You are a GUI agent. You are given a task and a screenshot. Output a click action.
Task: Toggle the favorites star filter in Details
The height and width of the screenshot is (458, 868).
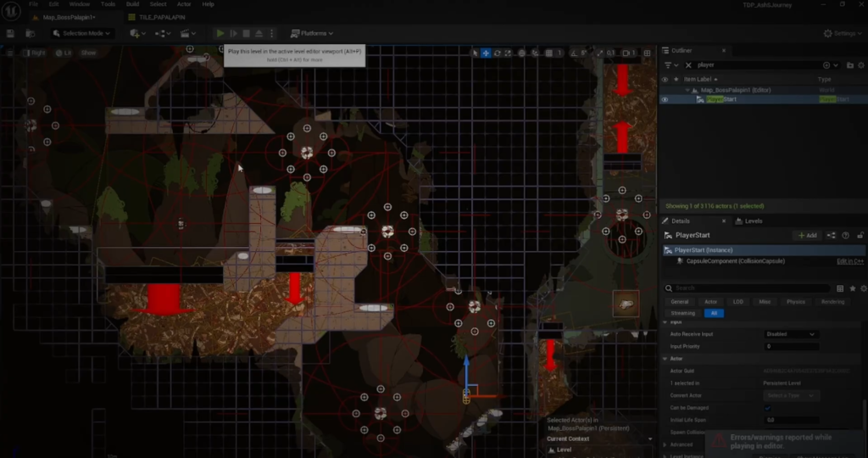pyautogui.click(x=852, y=288)
